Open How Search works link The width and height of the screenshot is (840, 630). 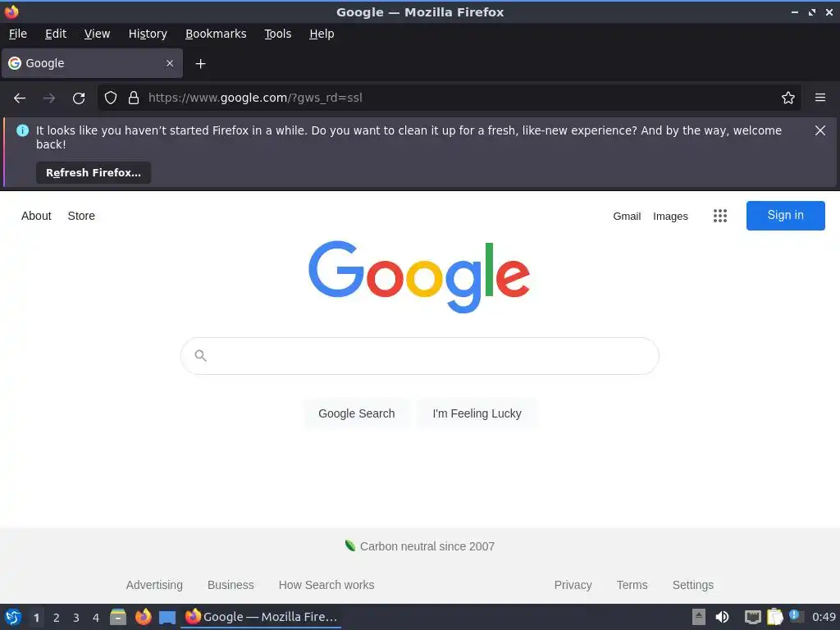pos(326,585)
